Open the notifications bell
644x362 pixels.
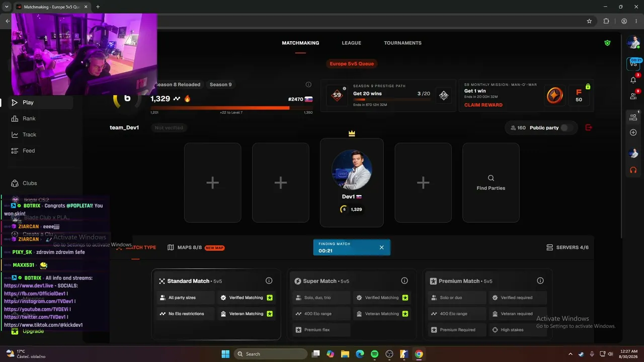pyautogui.click(x=633, y=80)
